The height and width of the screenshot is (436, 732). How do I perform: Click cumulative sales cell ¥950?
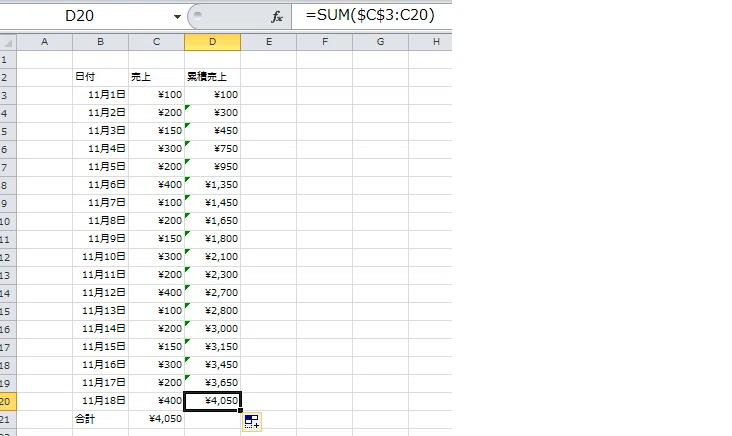click(212, 167)
